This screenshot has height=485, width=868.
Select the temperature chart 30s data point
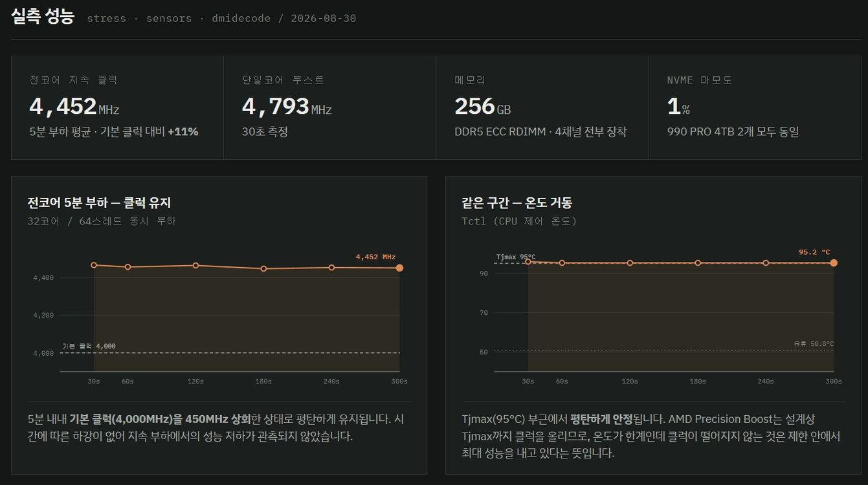528,261
